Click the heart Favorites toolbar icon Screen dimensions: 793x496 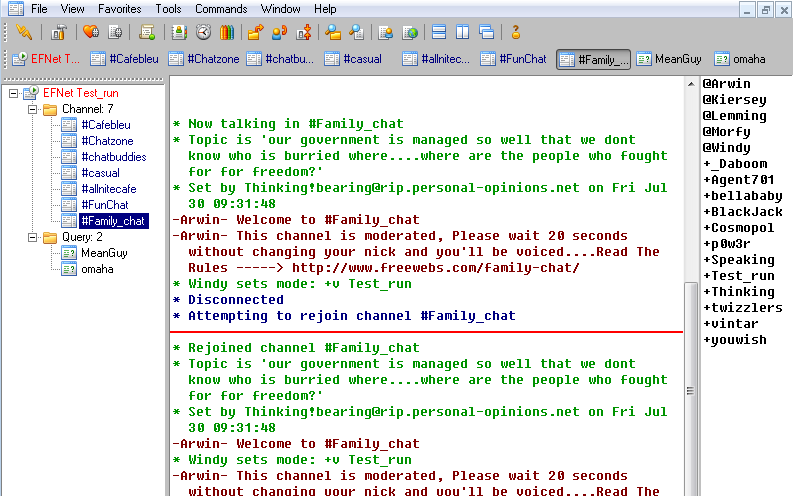(x=91, y=32)
